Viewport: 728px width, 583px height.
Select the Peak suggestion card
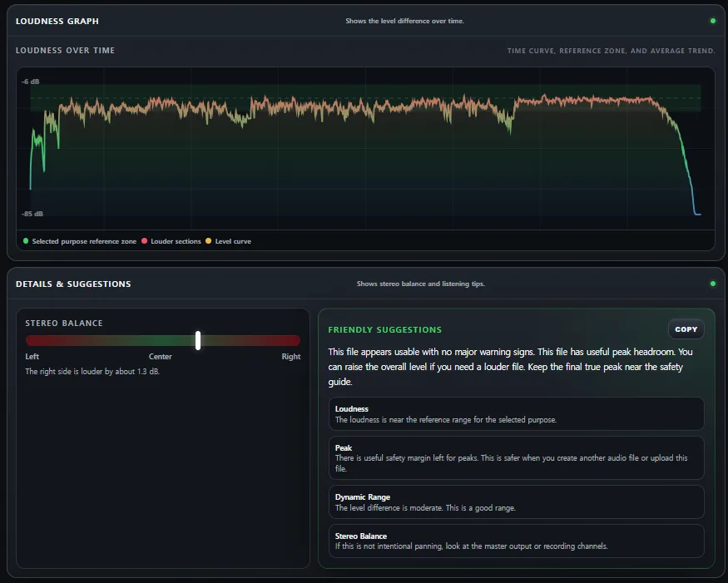[517, 457]
